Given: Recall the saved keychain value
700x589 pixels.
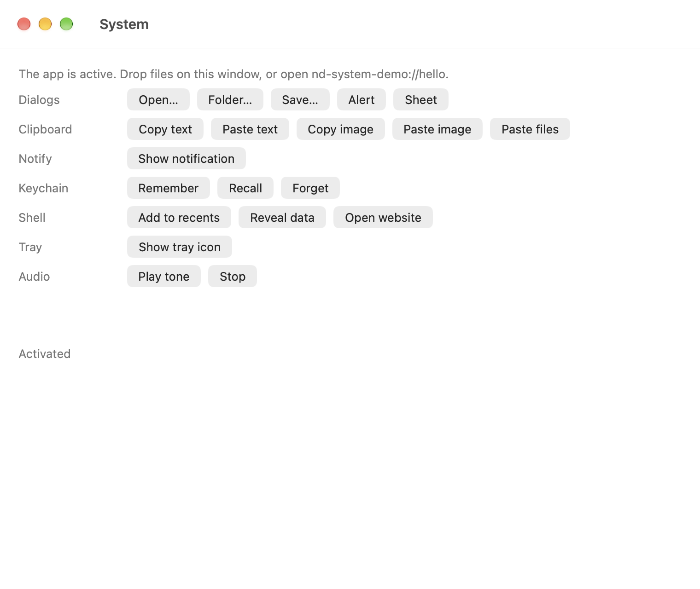Looking at the screenshot, I should click(x=245, y=188).
